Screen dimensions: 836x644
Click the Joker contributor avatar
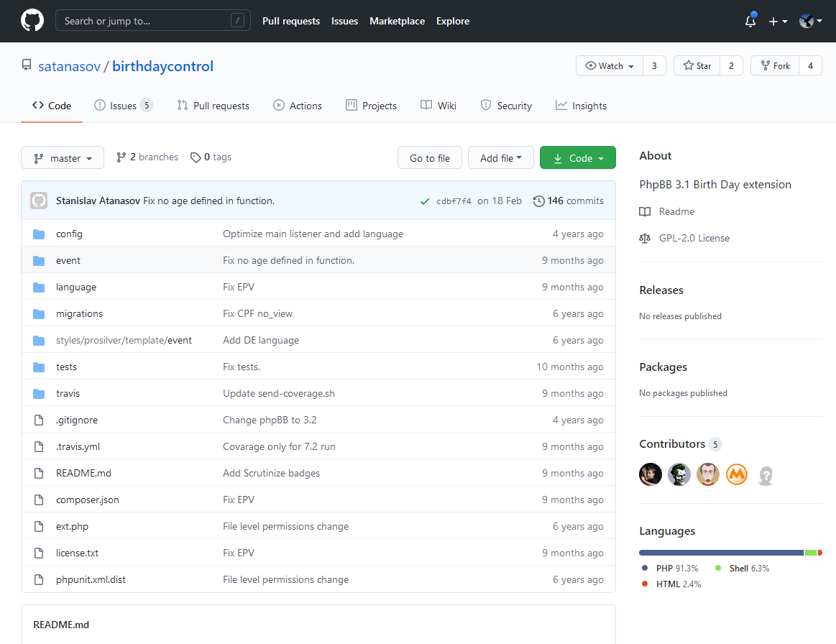[679, 474]
